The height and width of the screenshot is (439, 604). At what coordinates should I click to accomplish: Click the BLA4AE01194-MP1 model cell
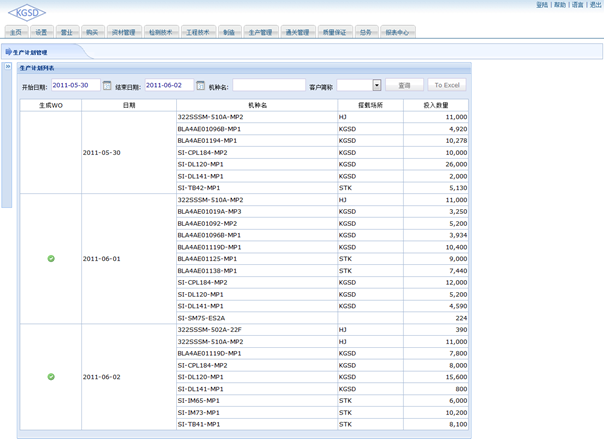coord(257,141)
